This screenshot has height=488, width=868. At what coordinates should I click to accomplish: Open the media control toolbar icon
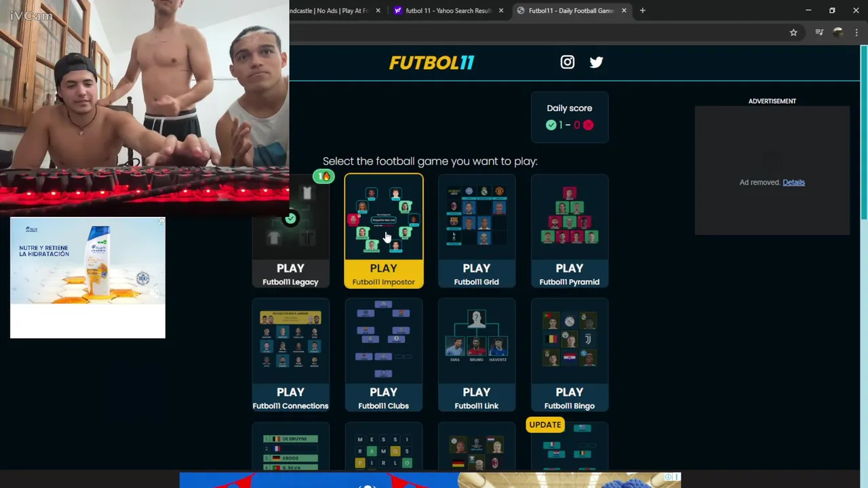coord(819,32)
